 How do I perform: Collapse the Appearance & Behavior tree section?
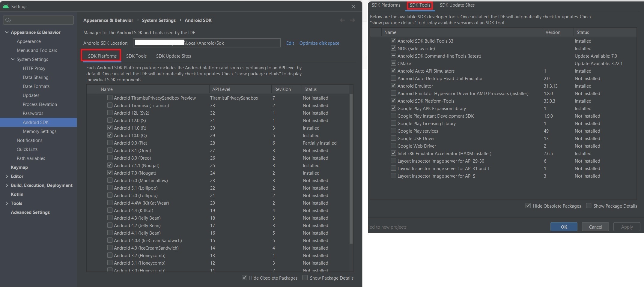point(7,32)
